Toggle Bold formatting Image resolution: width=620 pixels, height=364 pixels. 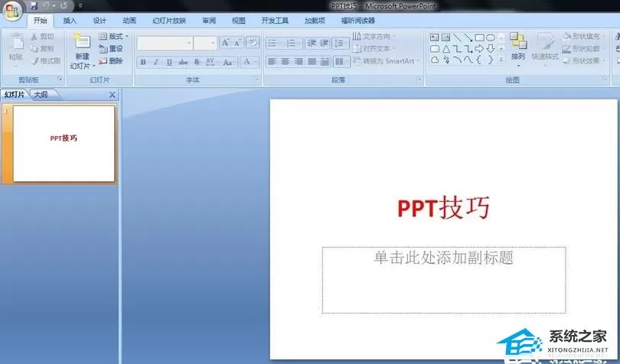pos(143,62)
